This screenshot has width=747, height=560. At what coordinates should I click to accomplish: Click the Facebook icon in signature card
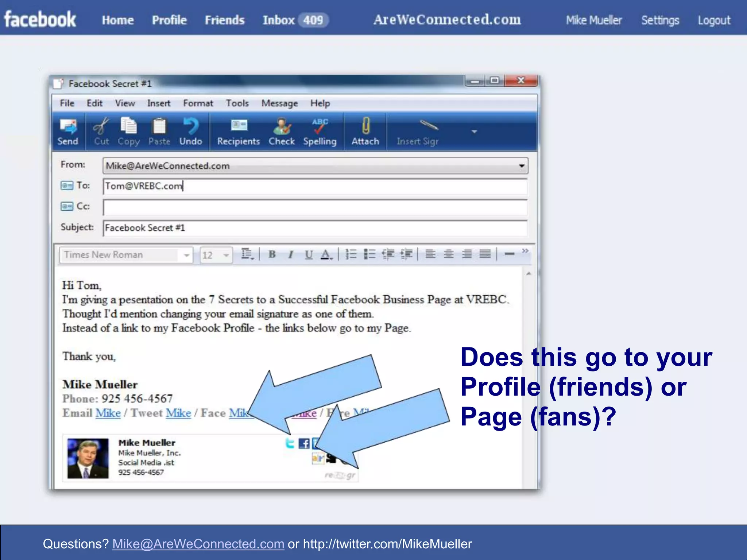pos(304,443)
